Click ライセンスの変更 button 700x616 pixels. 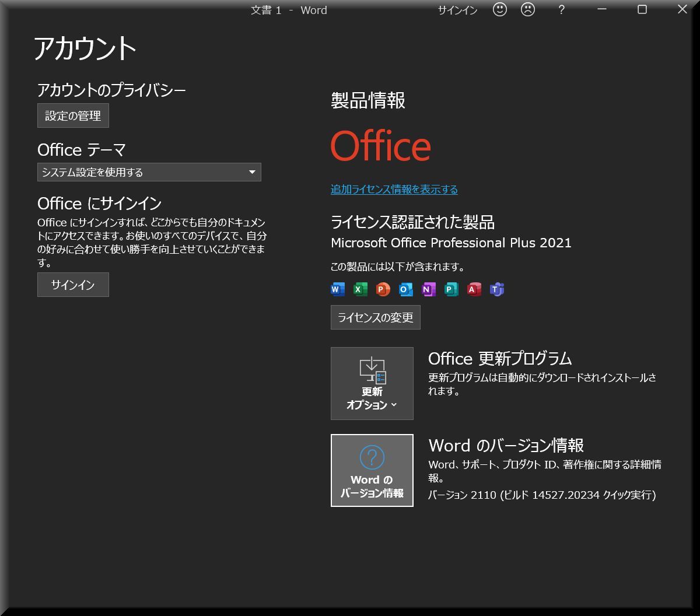[376, 317]
